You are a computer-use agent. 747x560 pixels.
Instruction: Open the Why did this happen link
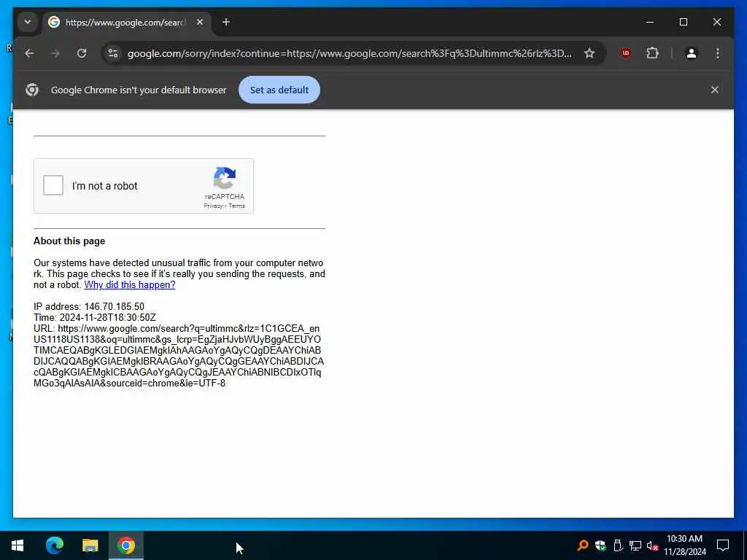coord(130,285)
